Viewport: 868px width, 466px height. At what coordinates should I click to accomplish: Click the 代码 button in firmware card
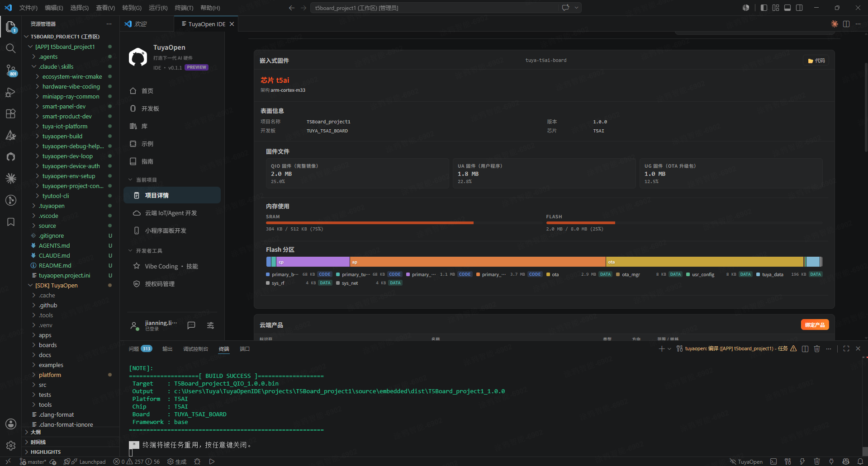816,61
